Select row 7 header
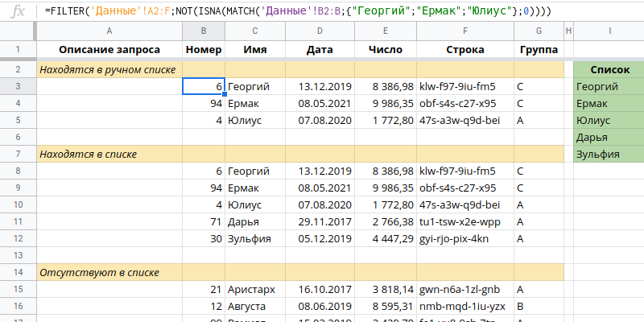This screenshot has width=644, height=322. (x=17, y=154)
